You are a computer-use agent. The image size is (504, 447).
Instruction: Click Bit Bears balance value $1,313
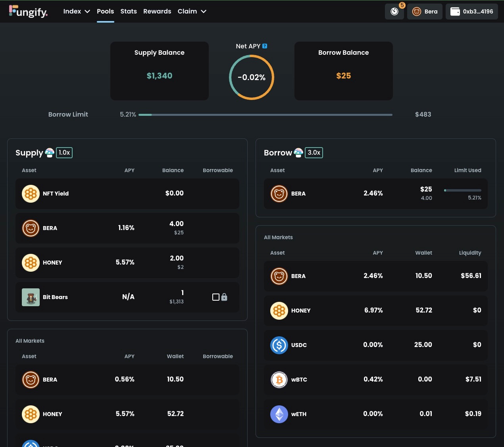177,302
